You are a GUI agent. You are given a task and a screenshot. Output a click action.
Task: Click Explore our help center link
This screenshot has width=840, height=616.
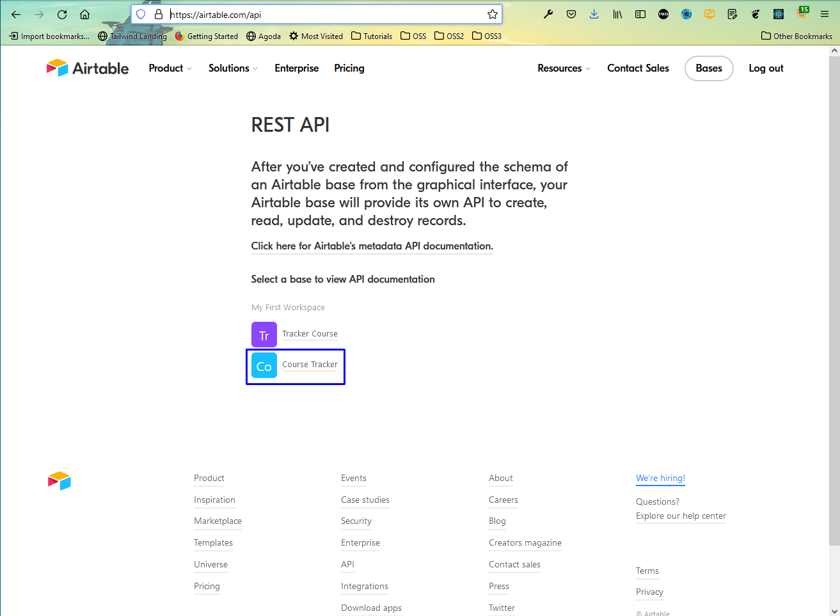pyautogui.click(x=681, y=516)
